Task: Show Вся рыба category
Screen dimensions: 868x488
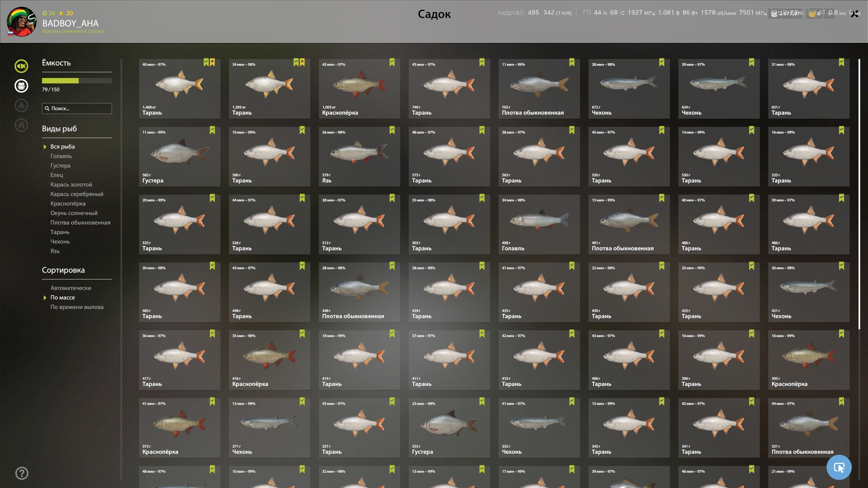Action: pos(63,147)
